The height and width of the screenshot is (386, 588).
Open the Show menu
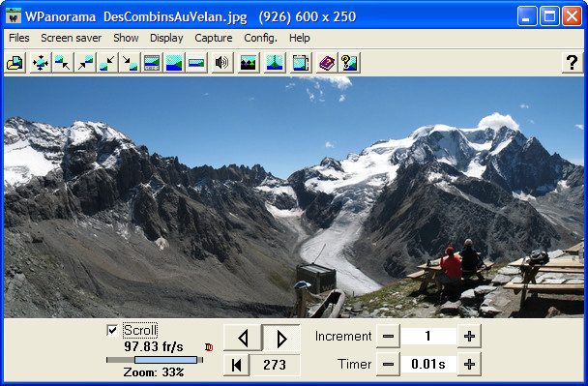tap(126, 38)
